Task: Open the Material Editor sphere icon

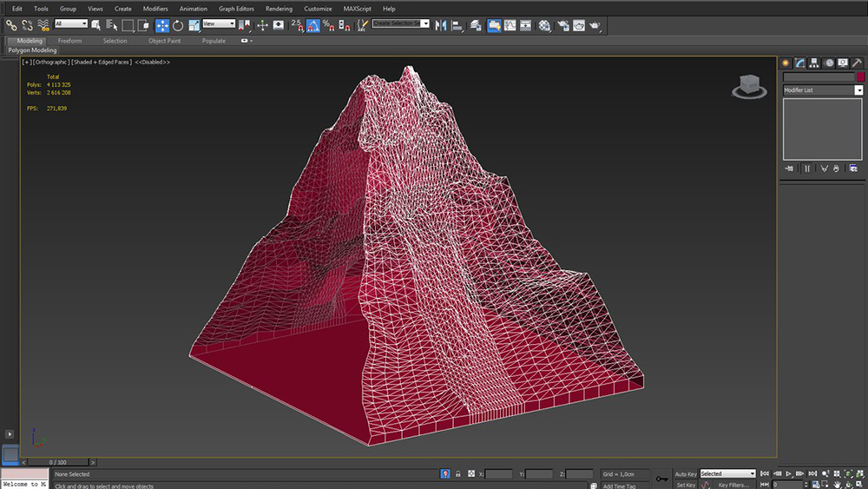Action: tap(544, 25)
